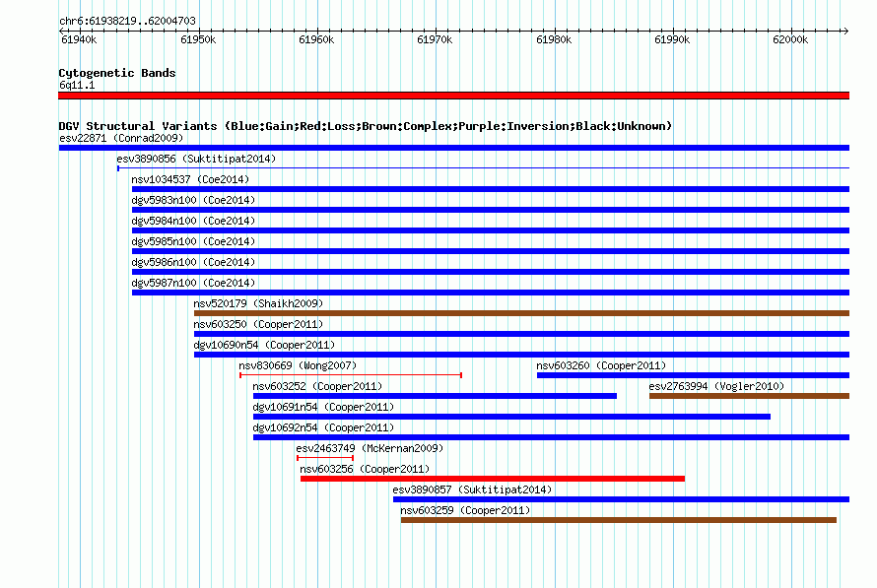This screenshot has height=588, width=877.
Task: Click the red 6q11.1 cytogenetic band bar
Action: pos(453,96)
